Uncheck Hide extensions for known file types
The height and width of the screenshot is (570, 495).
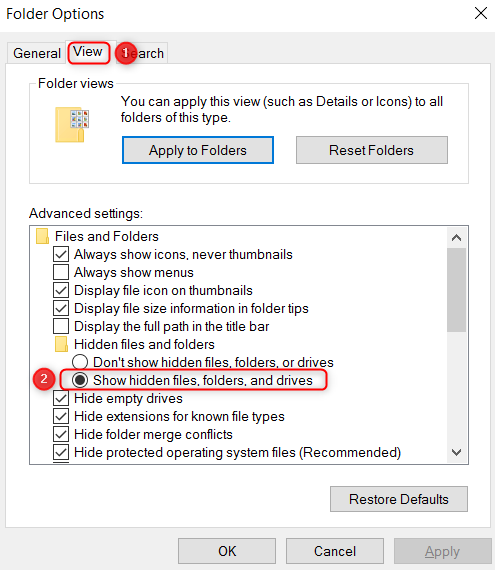61,416
